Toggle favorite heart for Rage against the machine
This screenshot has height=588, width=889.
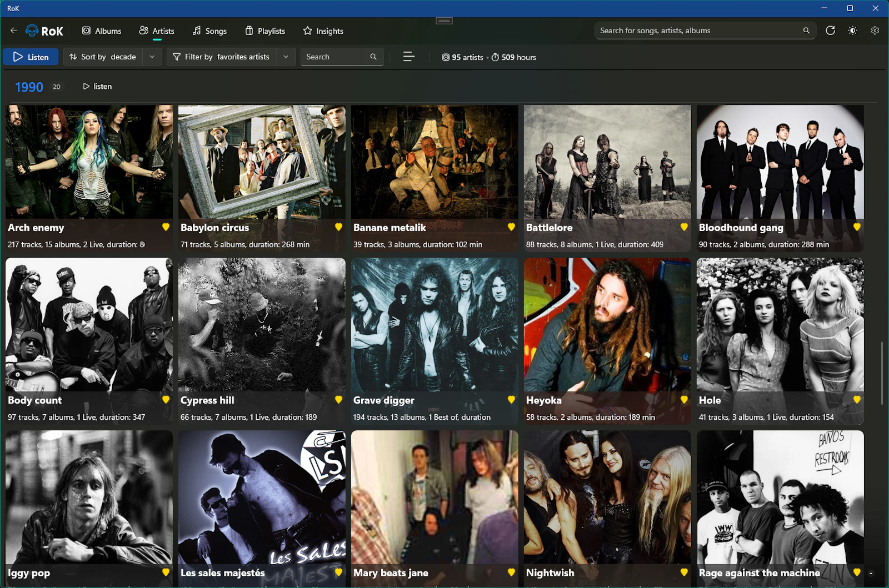(857, 572)
